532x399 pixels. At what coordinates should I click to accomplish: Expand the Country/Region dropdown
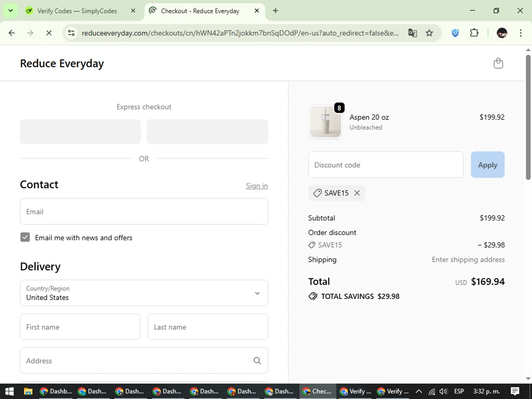(144, 293)
